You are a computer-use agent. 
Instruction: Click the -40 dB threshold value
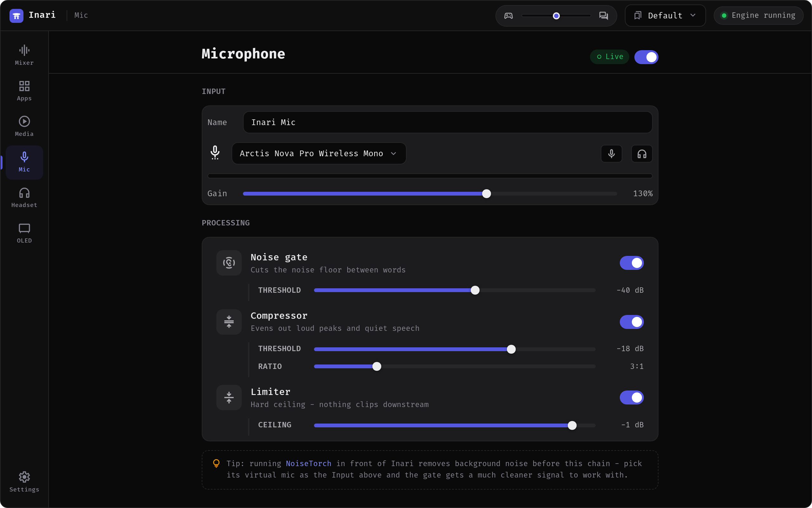pos(630,290)
